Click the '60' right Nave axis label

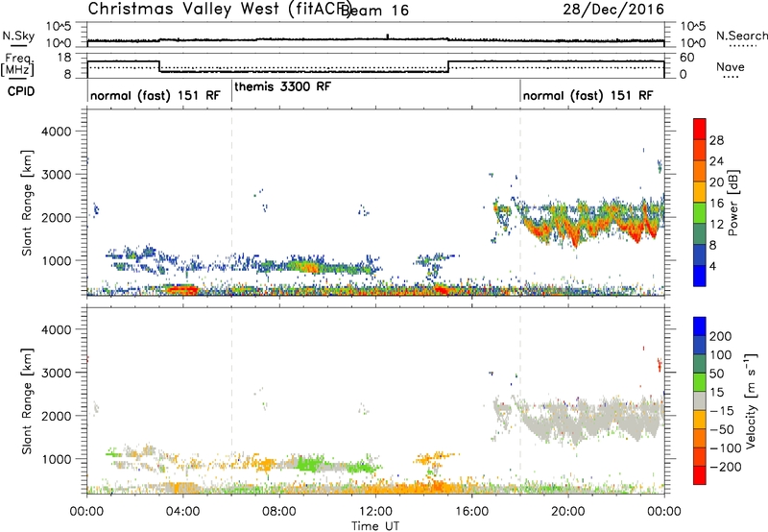pyautogui.click(x=687, y=58)
